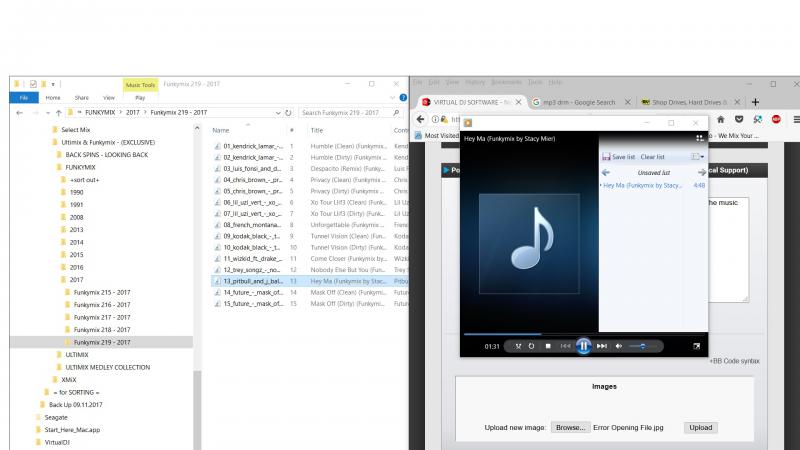Click 2017 in the address breadcrumb
Viewport: 800px width, 450px height.
point(133,113)
